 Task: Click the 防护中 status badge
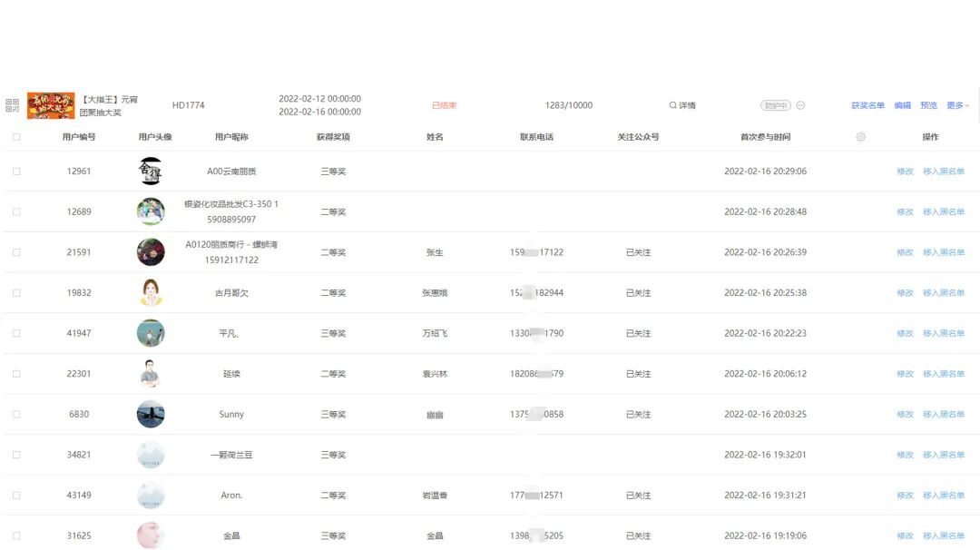[776, 105]
